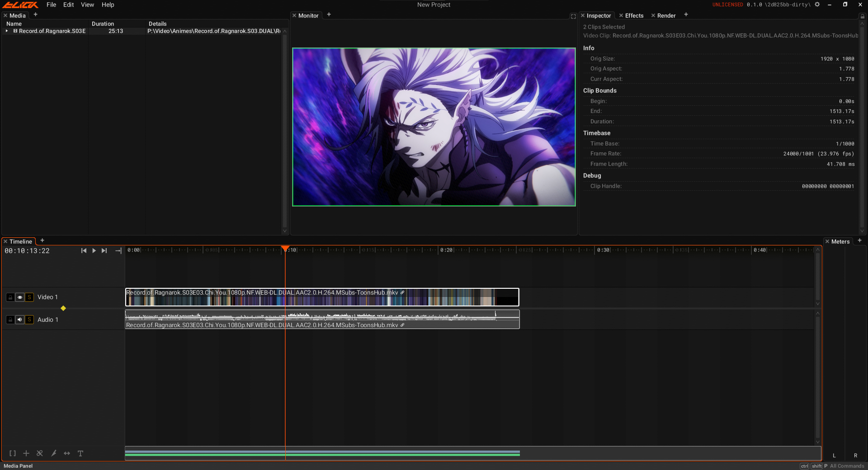Click the monitor video preview
The height and width of the screenshot is (470, 868).
[434, 127]
